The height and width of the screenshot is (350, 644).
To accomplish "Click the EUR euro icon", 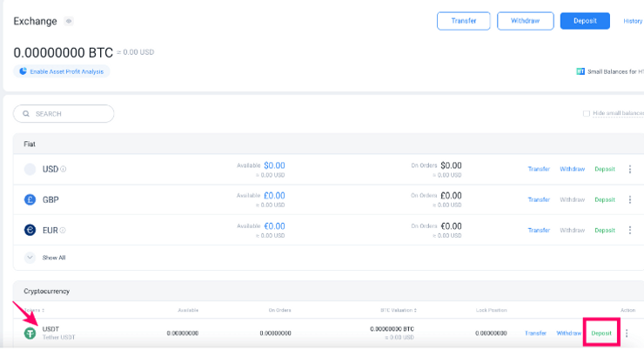I will coord(30,230).
